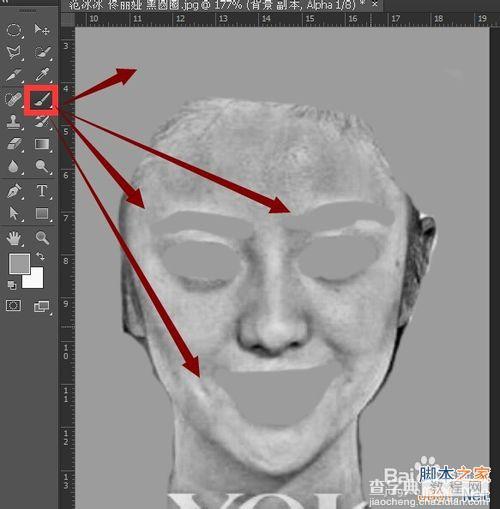Viewport: 500px width, 509px height.
Task: Select the Eyedropper tool
Action: (x=42, y=74)
